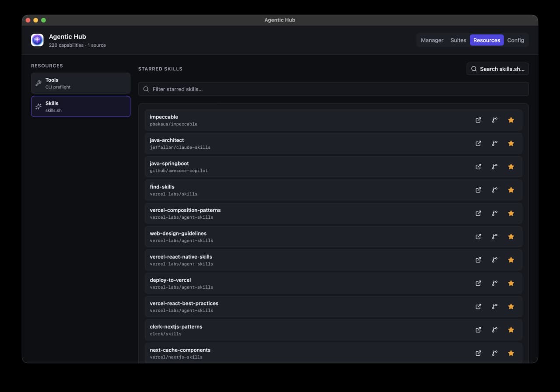The image size is (560, 392).
Task: Open Tools CLI preflight resource
Action: click(x=80, y=83)
